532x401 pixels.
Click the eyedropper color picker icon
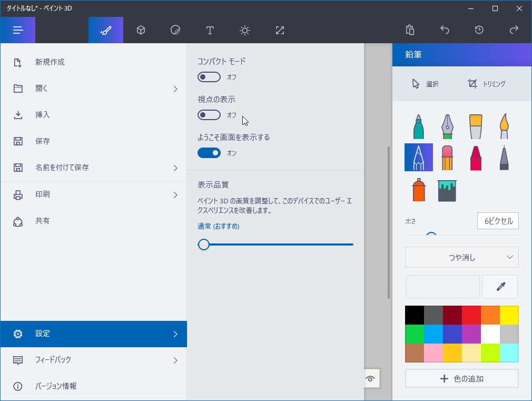point(499,286)
